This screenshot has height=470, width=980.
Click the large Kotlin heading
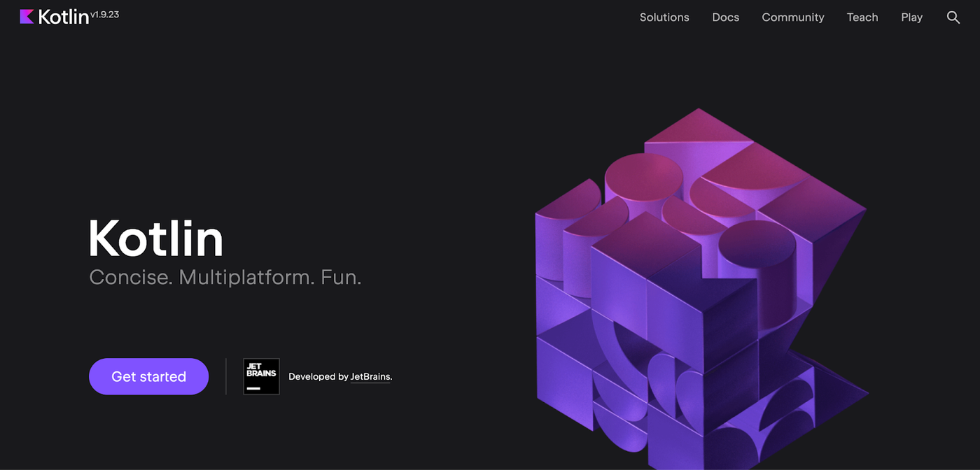point(156,238)
